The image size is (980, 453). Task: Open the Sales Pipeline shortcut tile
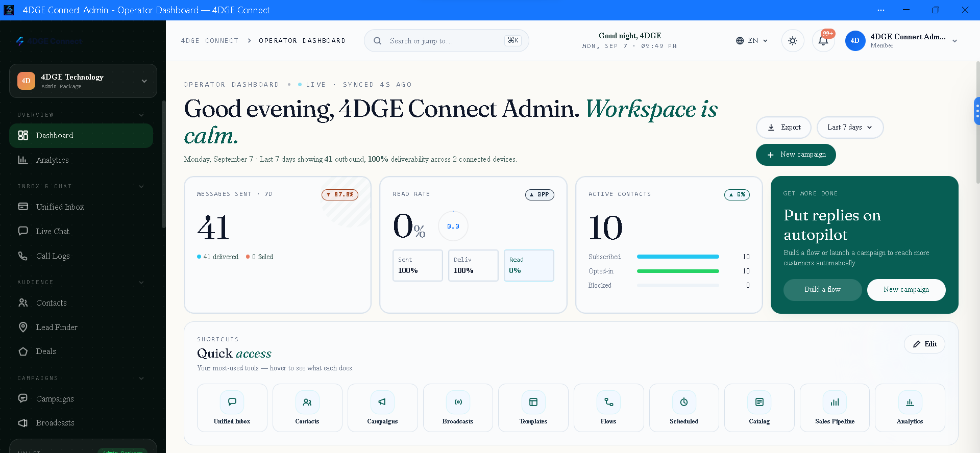(x=835, y=408)
